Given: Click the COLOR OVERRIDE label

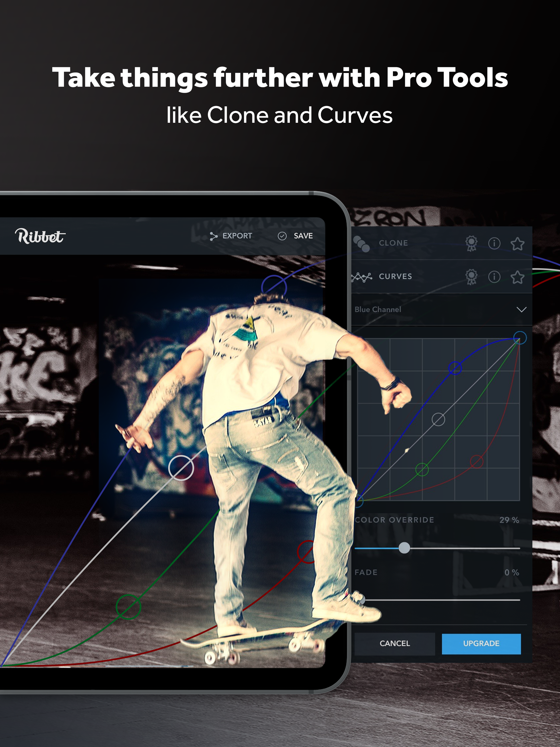Looking at the screenshot, I should pyautogui.click(x=394, y=520).
